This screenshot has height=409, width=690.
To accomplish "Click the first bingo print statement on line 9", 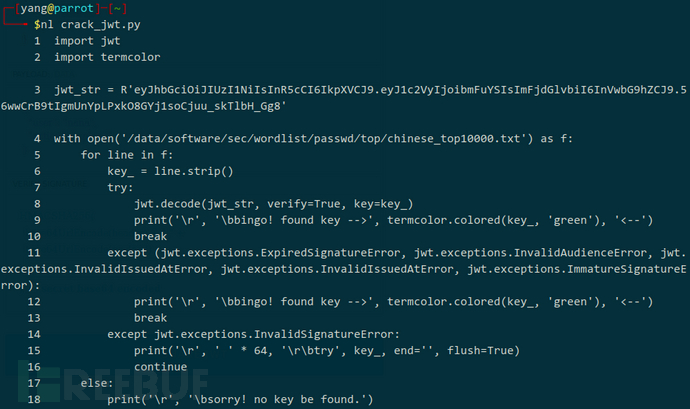I will click(x=393, y=220).
